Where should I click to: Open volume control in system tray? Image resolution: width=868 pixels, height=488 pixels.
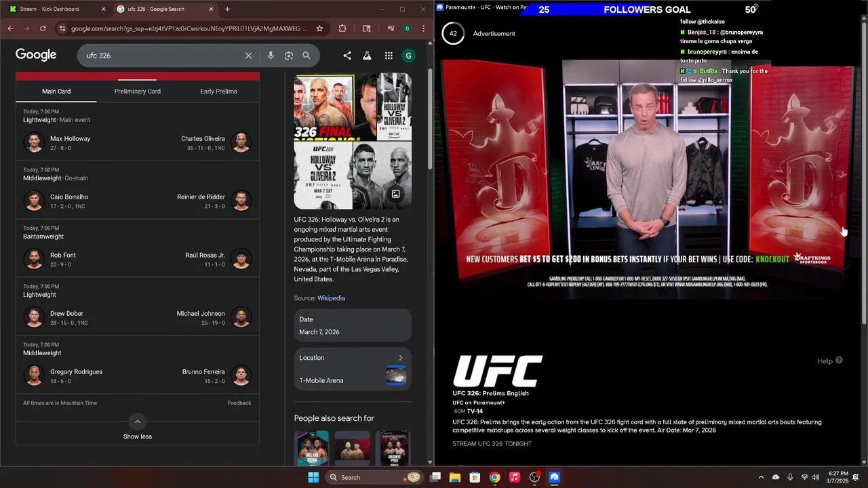(816, 477)
